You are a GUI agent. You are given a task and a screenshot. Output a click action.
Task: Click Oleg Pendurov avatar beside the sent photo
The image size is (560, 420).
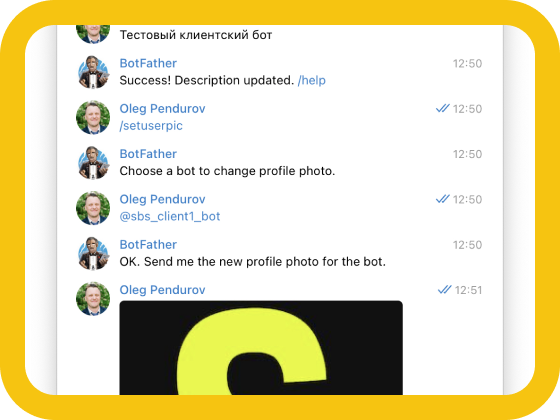point(93,299)
